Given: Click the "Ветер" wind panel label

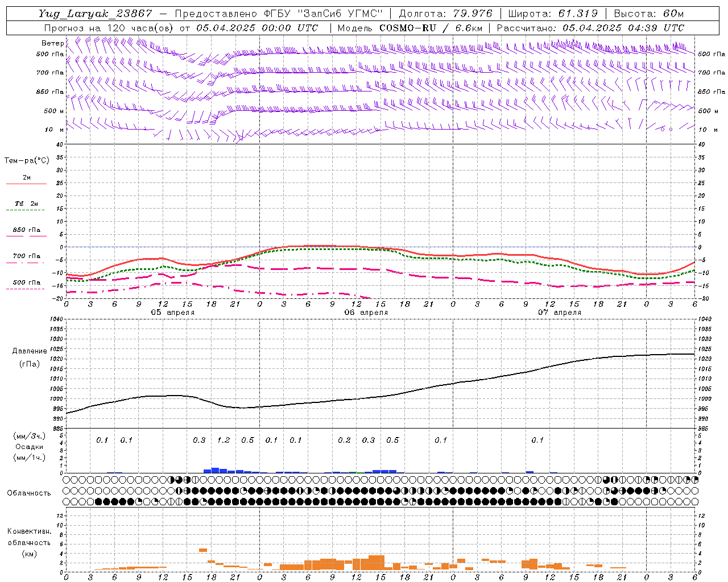Looking at the screenshot, I should (52, 43).
